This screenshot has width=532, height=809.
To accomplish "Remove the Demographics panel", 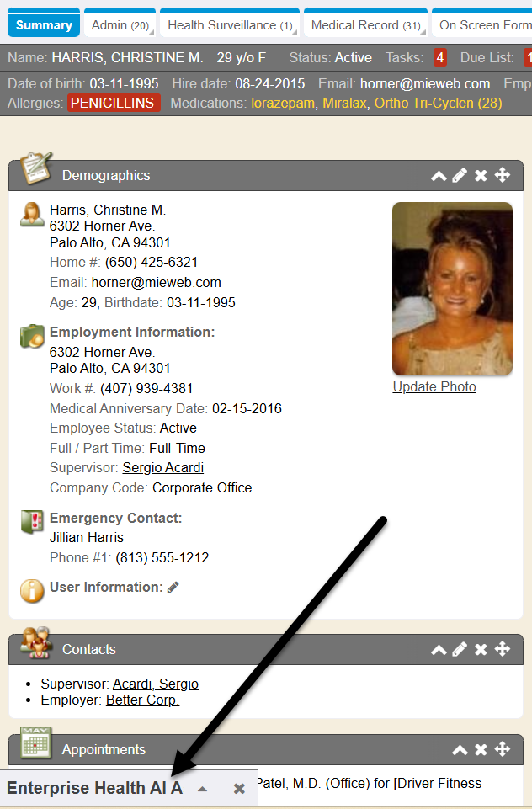I will (481, 175).
